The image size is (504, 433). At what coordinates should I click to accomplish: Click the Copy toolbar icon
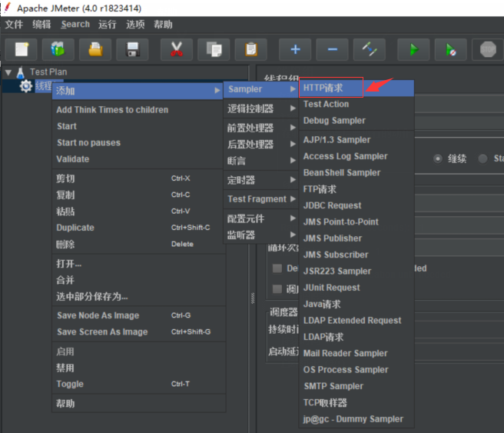tap(214, 49)
